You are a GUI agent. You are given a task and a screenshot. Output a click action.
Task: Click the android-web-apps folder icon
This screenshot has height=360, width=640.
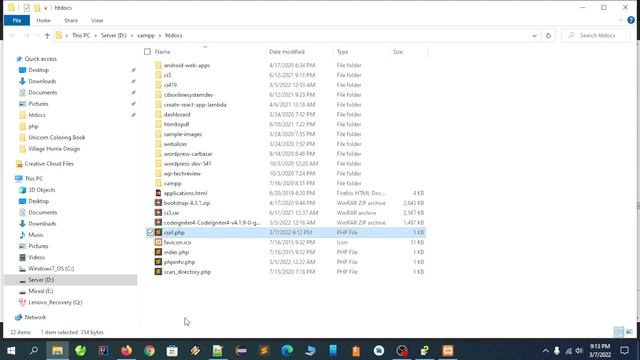[158, 65]
